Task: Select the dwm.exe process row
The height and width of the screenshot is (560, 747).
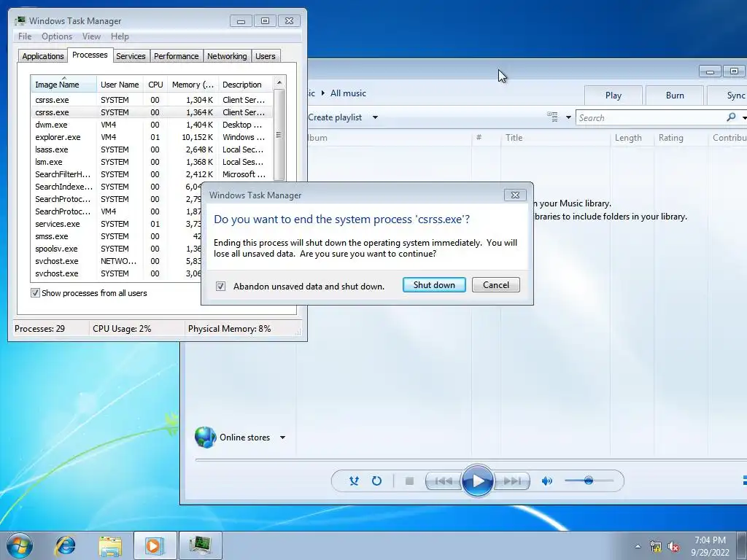Action: [152, 125]
